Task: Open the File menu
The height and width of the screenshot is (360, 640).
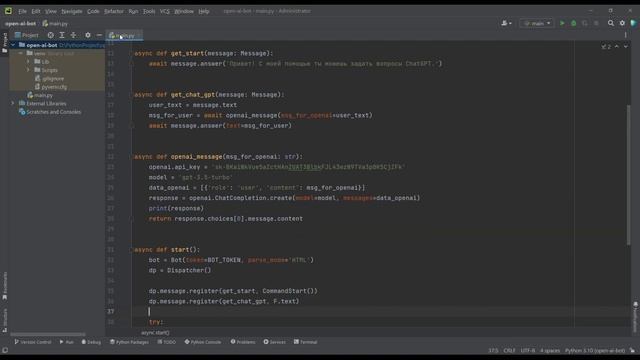Action: [x=22, y=11]
